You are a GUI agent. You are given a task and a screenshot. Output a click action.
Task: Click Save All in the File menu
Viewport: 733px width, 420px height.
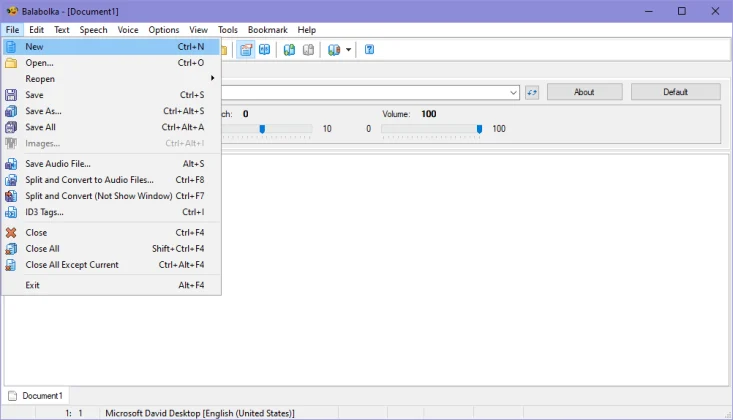point(40,127)
